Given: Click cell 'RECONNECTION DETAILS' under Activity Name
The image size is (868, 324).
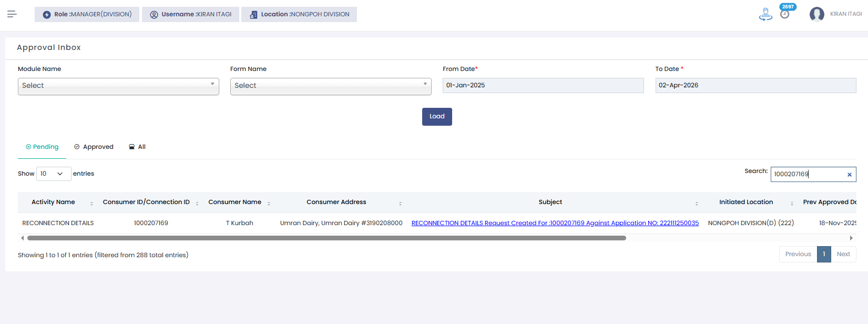Looking at the screenshot, I should (x=58, y=223).
